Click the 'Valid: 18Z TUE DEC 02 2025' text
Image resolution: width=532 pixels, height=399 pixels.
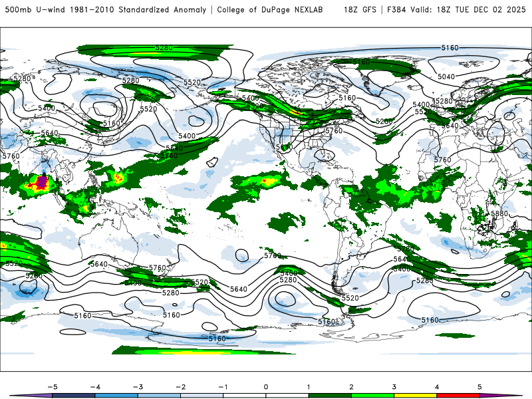coord(468,9)
